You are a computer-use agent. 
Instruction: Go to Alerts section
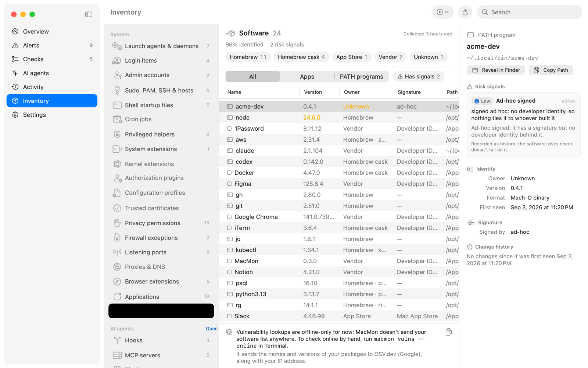click(x=52, y=45)
